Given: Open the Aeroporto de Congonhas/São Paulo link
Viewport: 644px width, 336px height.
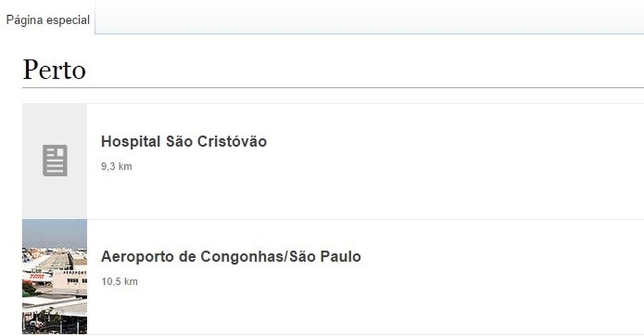Looking at the screenshot, I should click(230, 257).
